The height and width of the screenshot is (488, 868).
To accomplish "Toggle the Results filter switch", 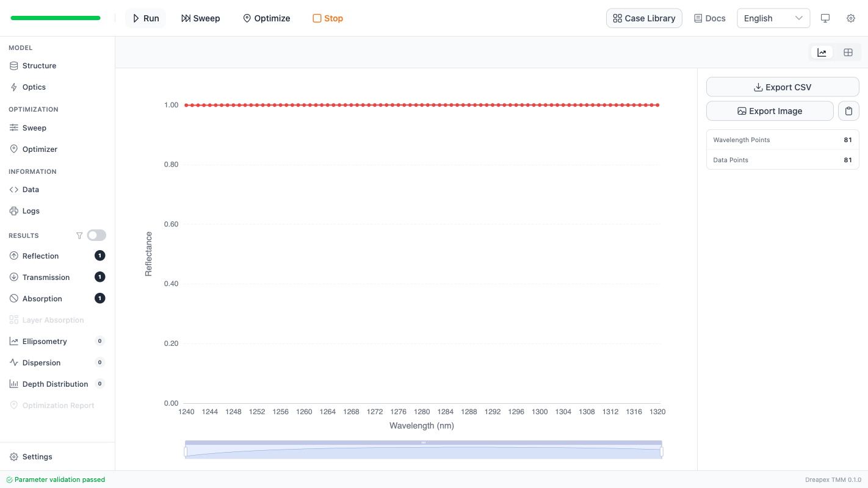I will tap(96, 235).
